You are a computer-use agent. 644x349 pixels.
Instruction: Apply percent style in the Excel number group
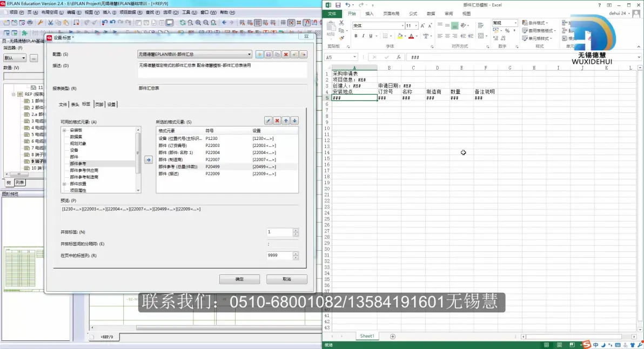coord(508,31)
